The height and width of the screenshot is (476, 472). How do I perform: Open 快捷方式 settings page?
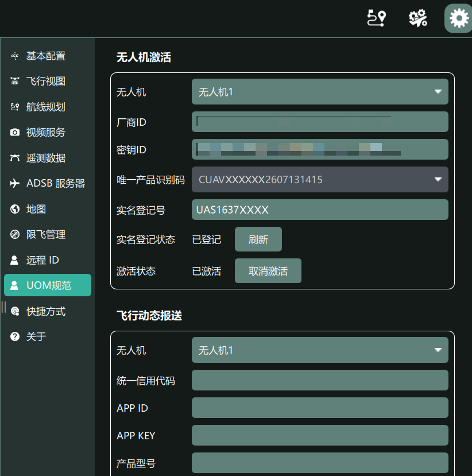48,311
